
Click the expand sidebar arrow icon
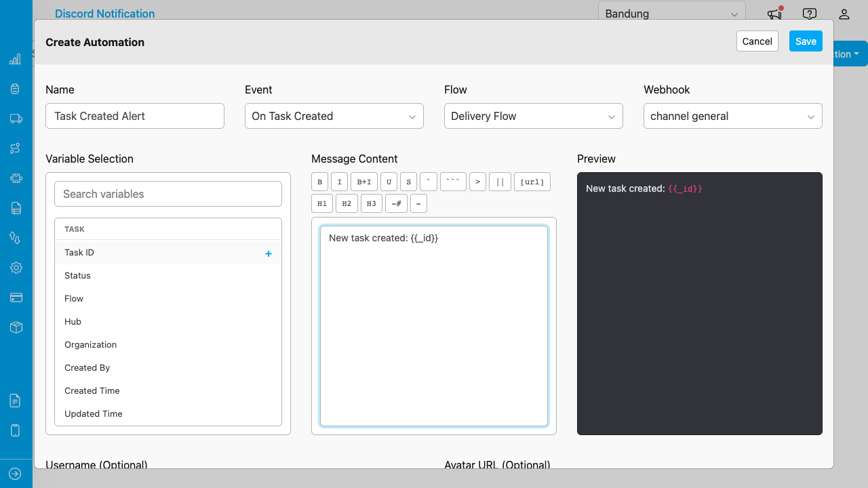pyautogui.click(x=16, y=474)
